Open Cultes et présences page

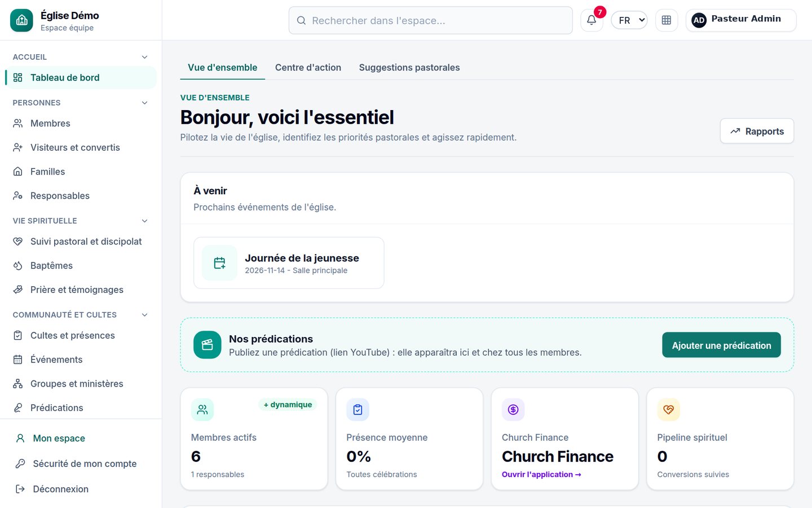81,335
